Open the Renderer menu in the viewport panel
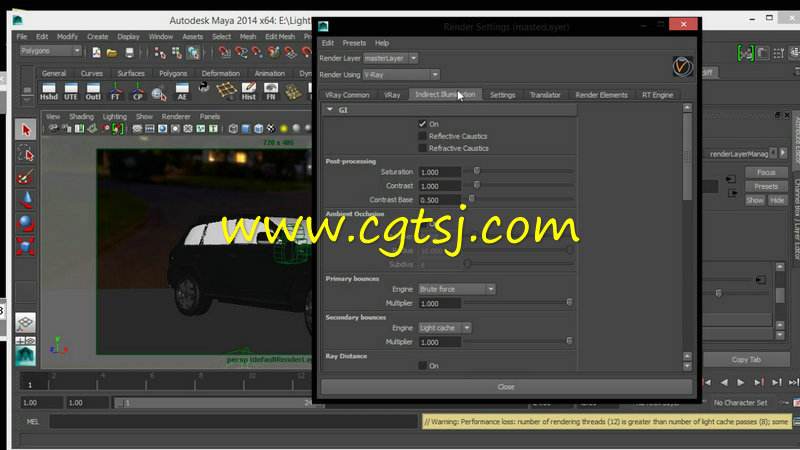 point(176,116)
